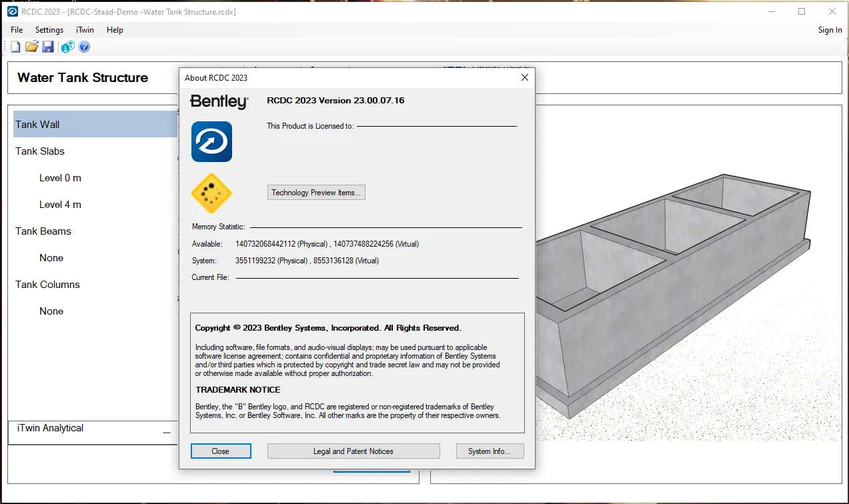Click the Technology Preview Items button

[316, 193]
